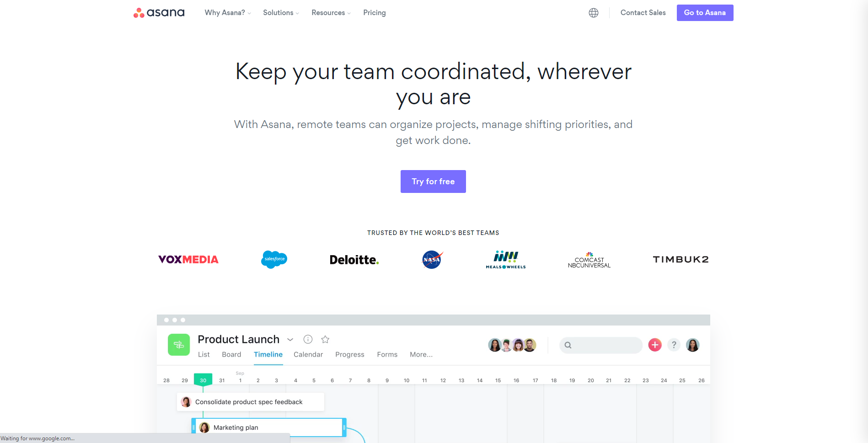Switch to the Calendar tab
Screen dimensions: 868x443
[308, 354]
